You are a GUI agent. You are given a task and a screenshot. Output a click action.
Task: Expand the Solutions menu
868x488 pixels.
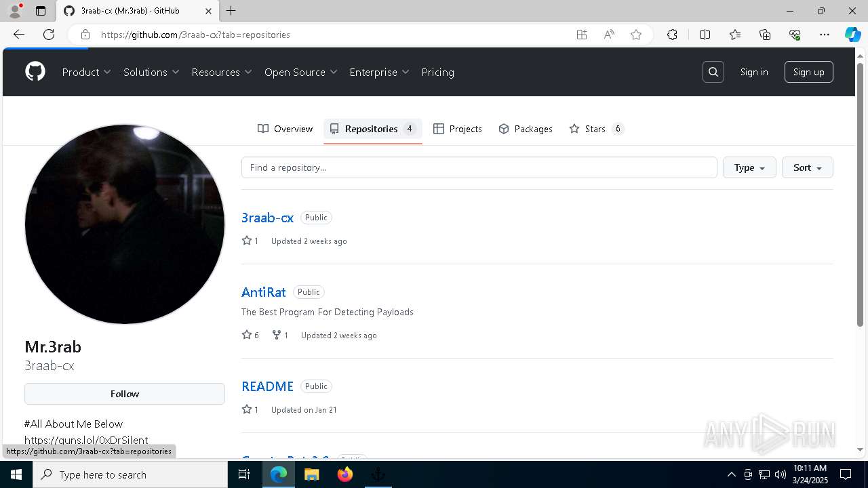[151, 72]
